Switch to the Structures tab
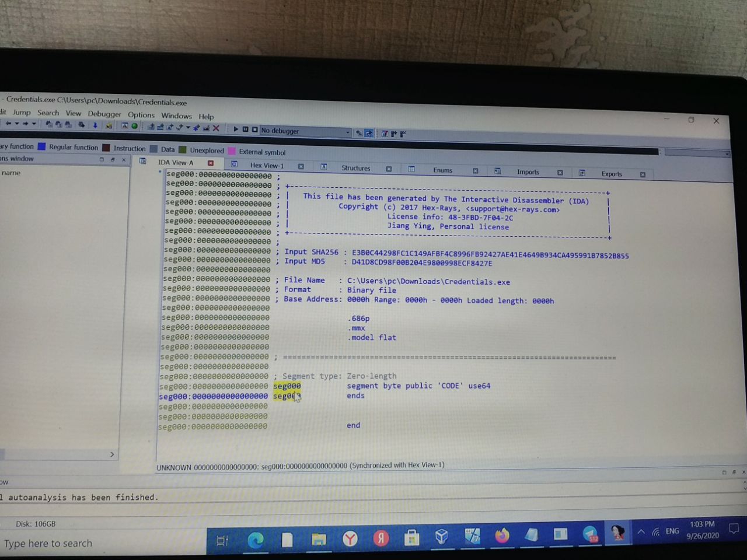 click(355, 168)
